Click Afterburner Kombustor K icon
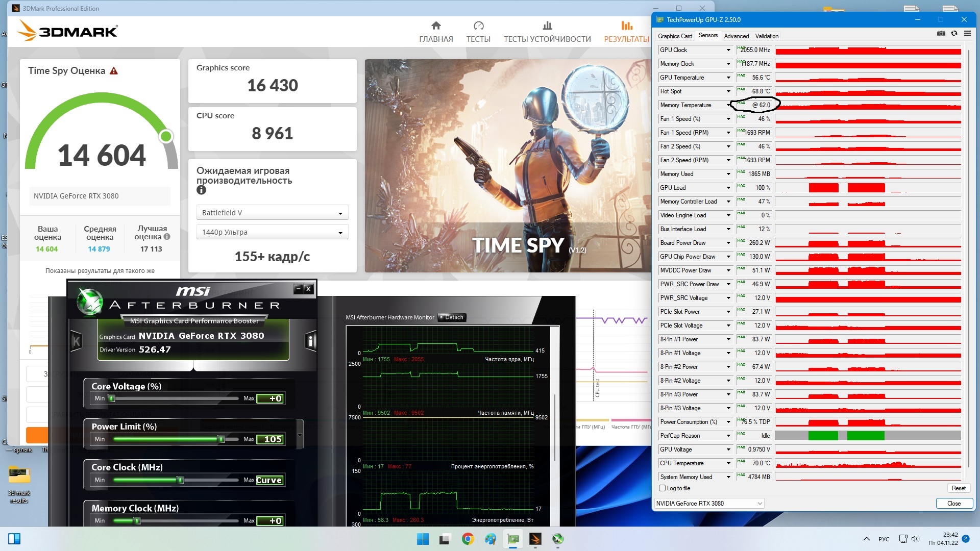The width and height of the screenshot is (980, 551). (76, 341)
